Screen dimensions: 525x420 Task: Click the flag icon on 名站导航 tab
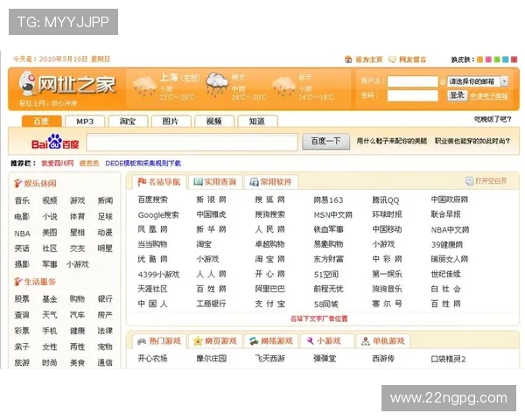click(x=142, y=182)
